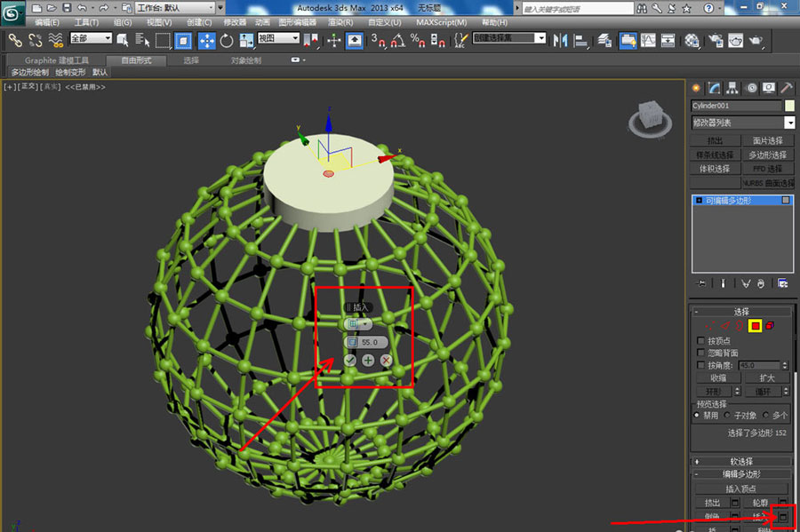Viewport: 800px width, 532px height.
Task: Open the 全部 selection filter dropdown
Action: point(91,38)
